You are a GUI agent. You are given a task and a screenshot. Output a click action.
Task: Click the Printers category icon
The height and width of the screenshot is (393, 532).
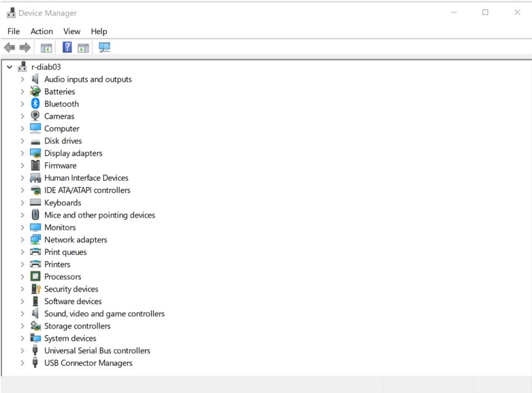click(x=35, y=264)
